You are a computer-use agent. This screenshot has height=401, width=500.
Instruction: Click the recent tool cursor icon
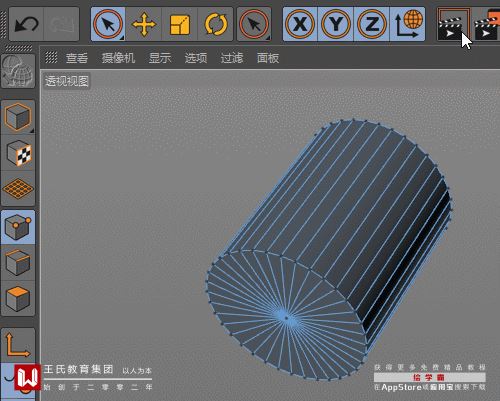[254, 24]
